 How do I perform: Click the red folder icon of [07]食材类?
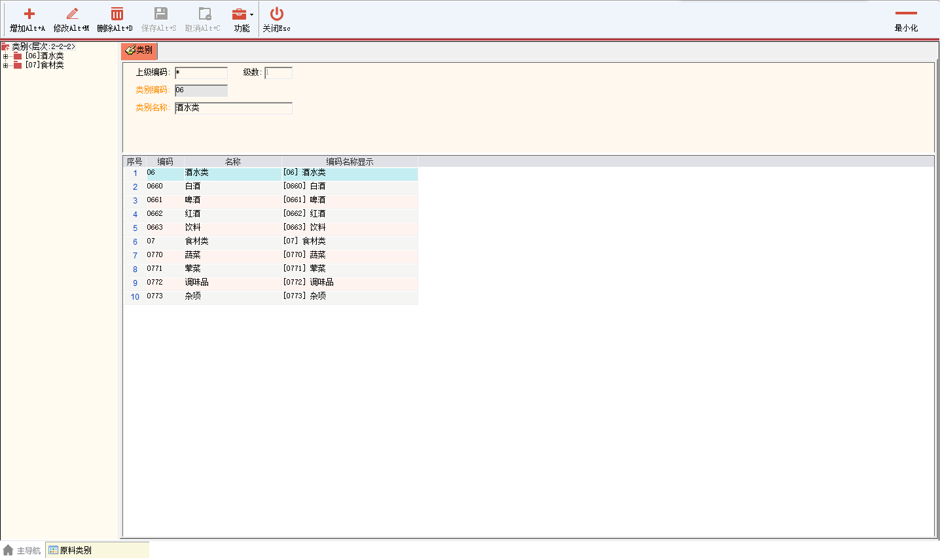pos(18,65)
